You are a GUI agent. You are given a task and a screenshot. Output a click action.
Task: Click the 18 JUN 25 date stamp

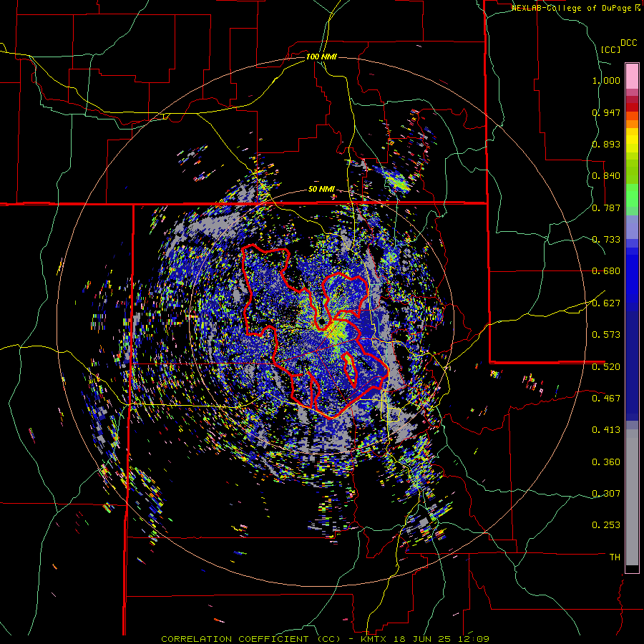click(421, 639)
